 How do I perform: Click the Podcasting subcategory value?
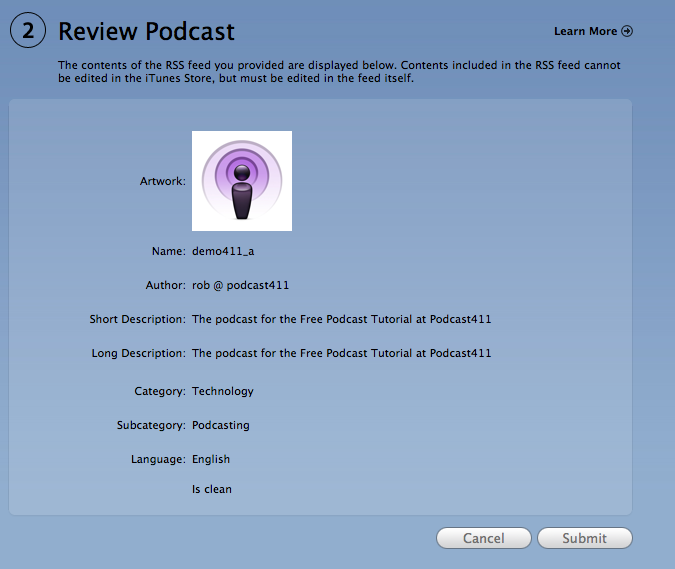tap(220, 425)
